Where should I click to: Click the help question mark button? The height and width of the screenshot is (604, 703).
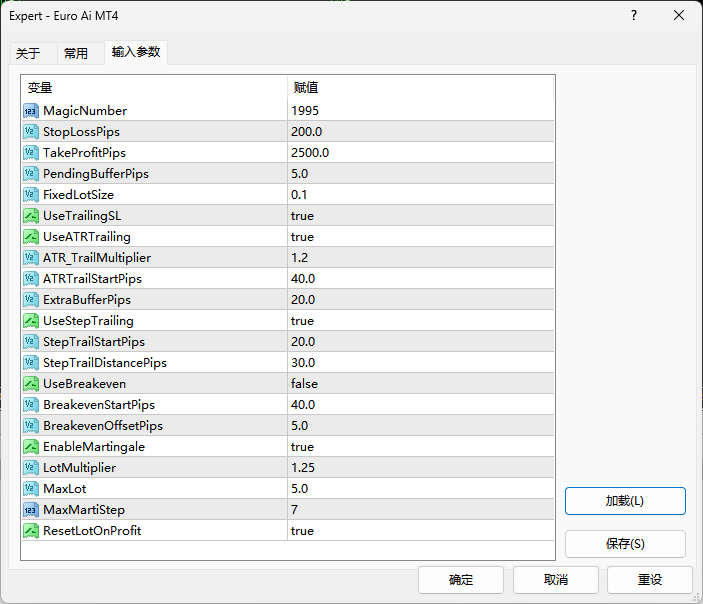point(634,16)
